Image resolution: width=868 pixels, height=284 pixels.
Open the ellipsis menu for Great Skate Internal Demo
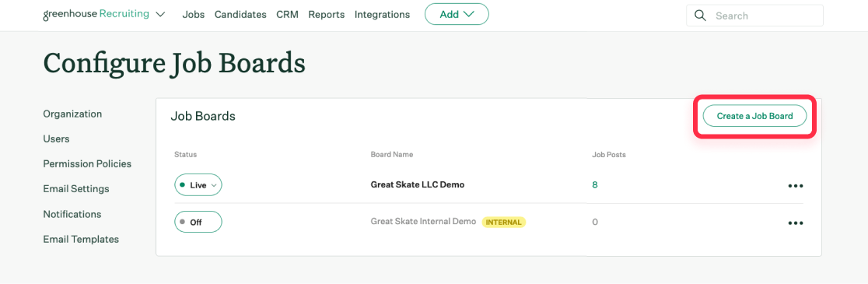[x=796, y=223]
